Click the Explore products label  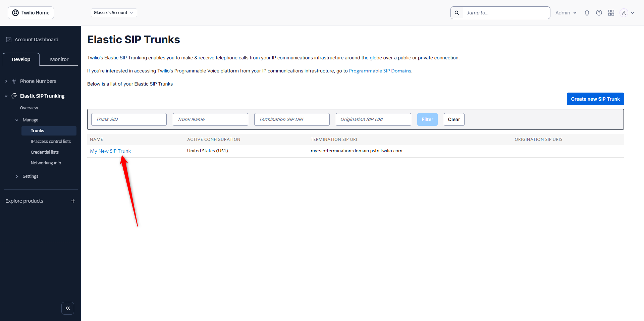coord(24,201)
